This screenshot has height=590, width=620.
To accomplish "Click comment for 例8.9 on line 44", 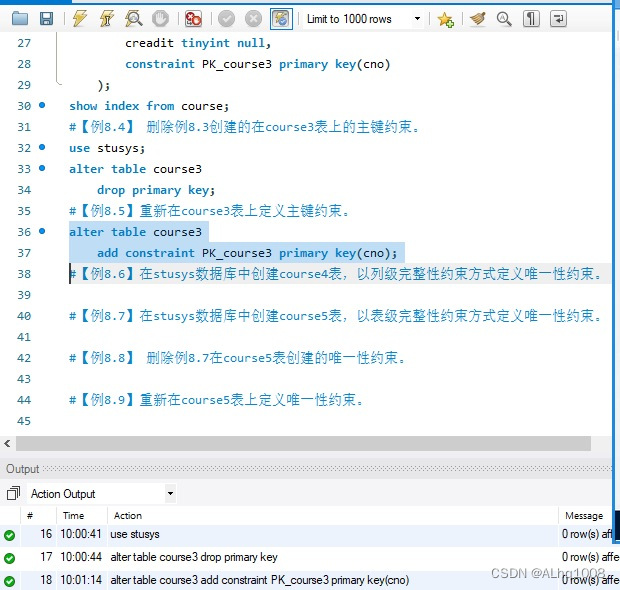I will [x=216, y=400].
